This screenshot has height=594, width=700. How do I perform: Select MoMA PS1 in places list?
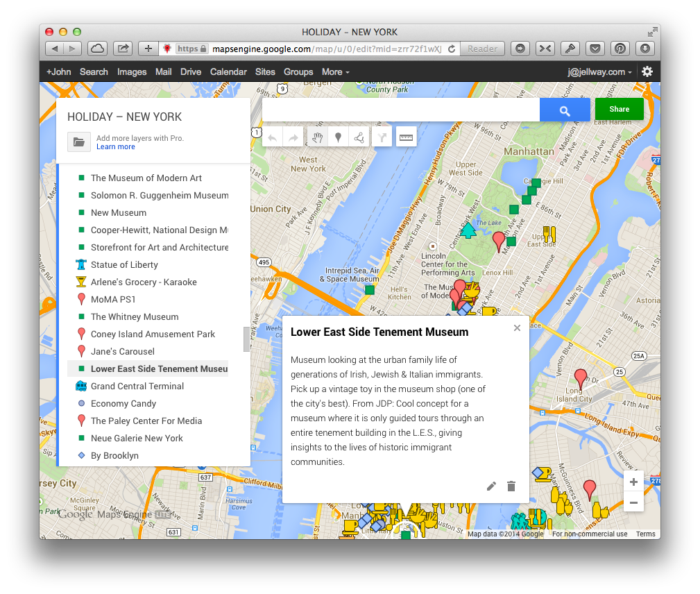click(113, 299)
